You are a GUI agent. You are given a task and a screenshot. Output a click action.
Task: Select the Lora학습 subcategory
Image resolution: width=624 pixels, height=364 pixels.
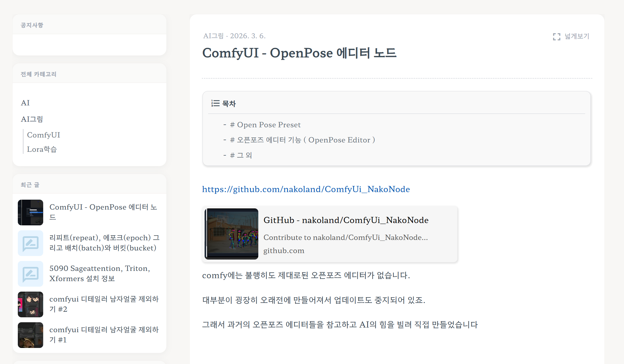point(42,149)
